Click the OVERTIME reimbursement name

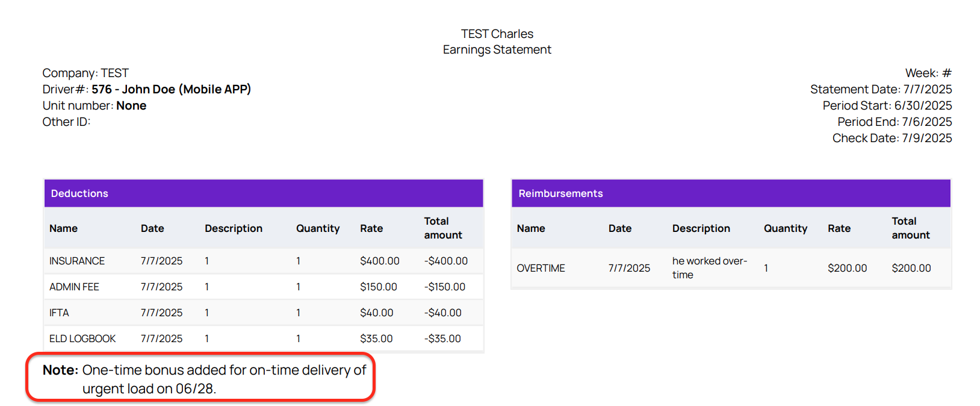click(x=541, y=268)
